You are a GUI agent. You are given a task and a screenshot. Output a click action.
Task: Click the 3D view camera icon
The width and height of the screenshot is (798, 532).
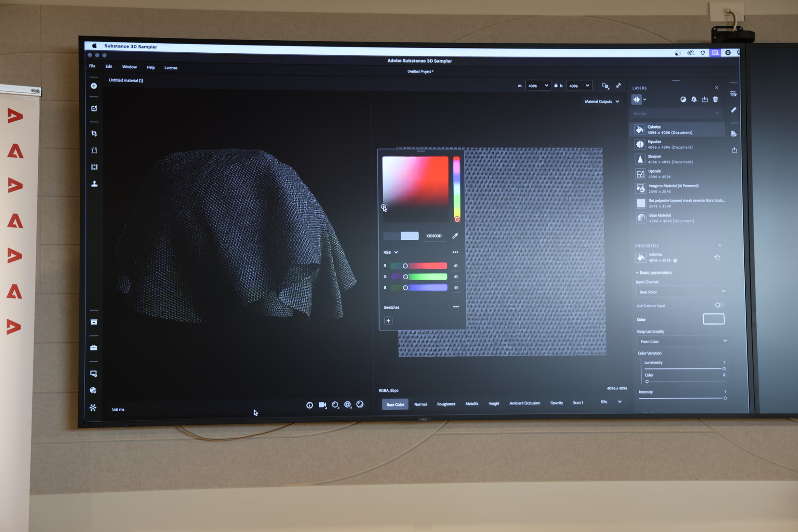pos(322,405)
